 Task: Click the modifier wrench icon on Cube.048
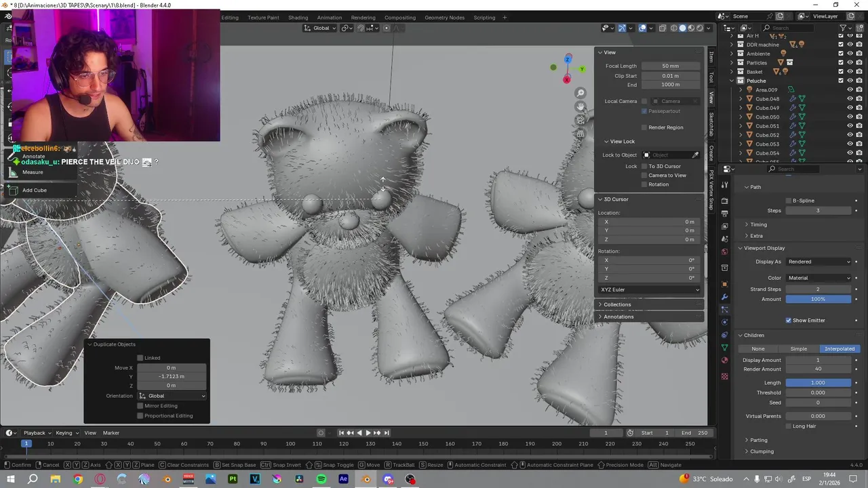click(793, 99)
